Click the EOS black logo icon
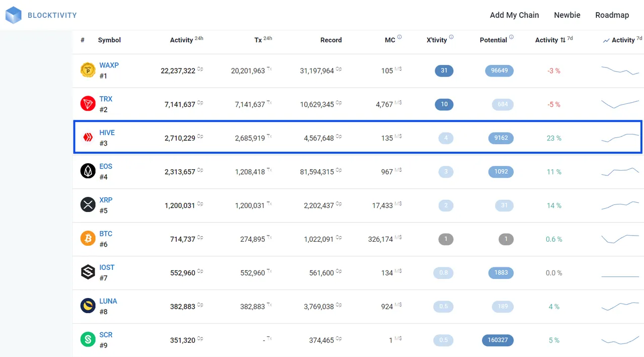The width and height of the screenshot is (644, 357). point(88,171)
